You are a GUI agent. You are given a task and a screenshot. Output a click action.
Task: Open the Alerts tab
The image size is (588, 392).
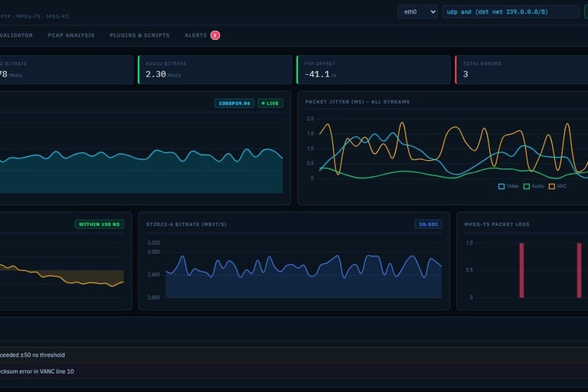(x=195, y=35)
